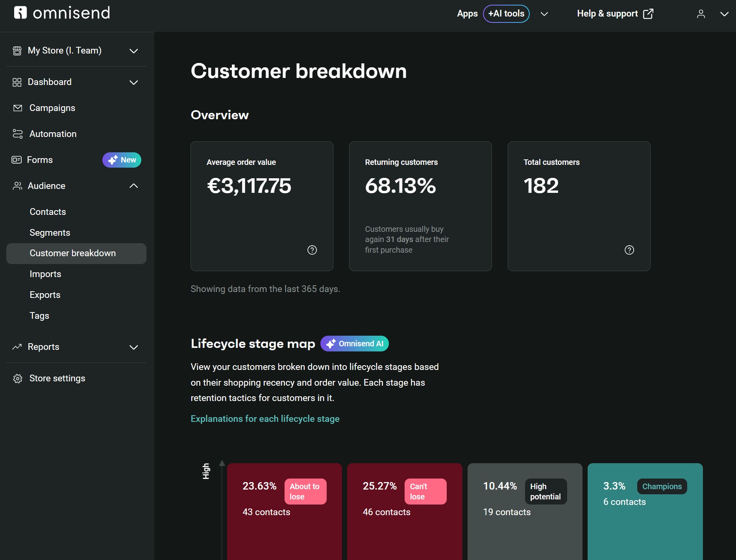This screenshot has width=736, height=560.
Task: Open the Apps menu label
Action: coord(467,14)
